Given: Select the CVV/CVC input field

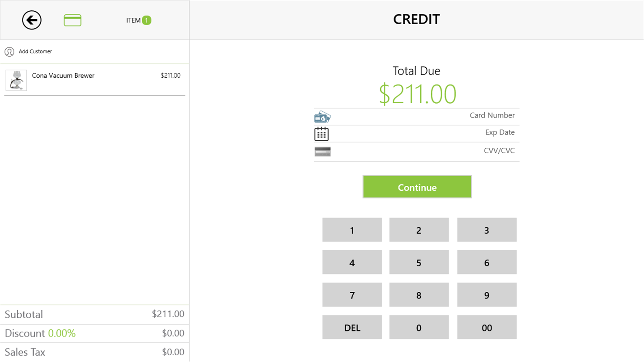Looking at the screenshot, I should click(425, 151).
